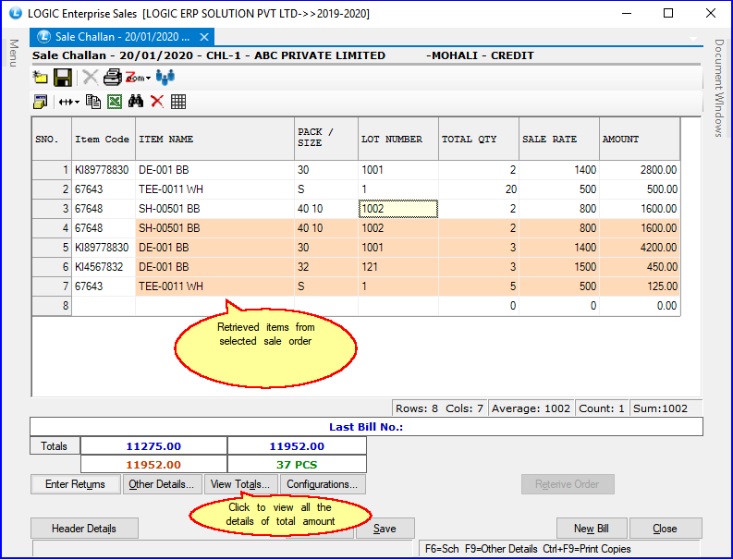This screenshot has width=733, height=560.
Task: Click the SNO. column header
Action: click(x=52, y=139)
